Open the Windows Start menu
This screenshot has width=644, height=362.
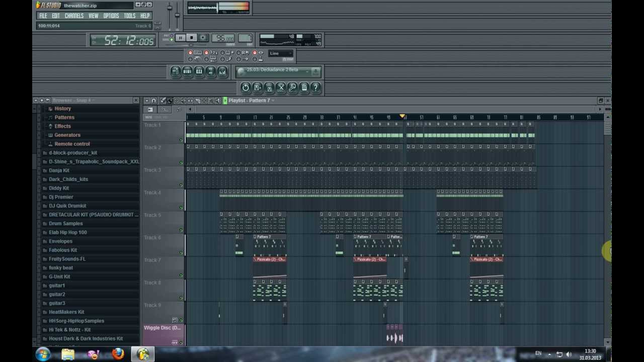click(x=43, y=354)
